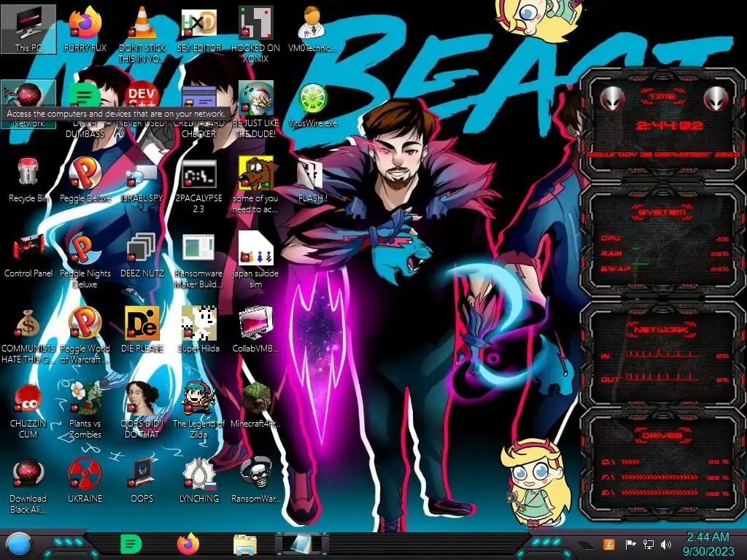Open BE JUST LIKE THE DUDE icon
The width and height of the screenshot is (747, 560).
click(255, 109)
